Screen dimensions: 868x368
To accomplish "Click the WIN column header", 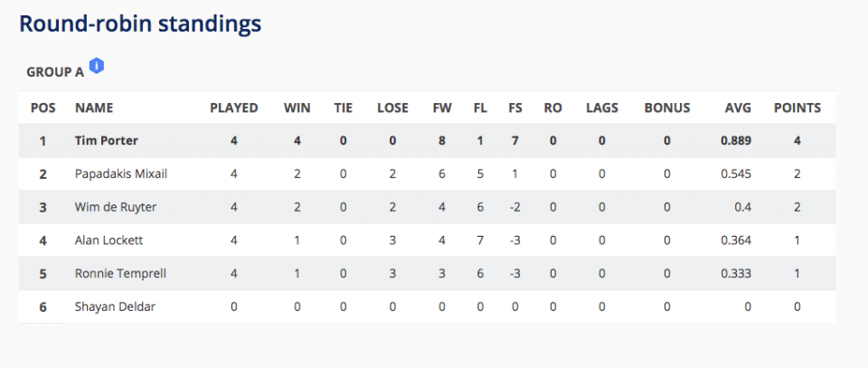I will pyautogui.click(x=297, y=108).
